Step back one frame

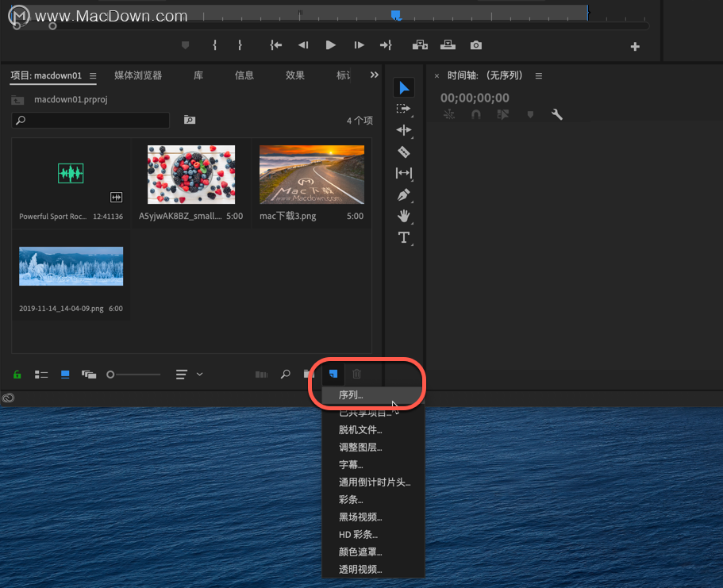coord(303,45)
